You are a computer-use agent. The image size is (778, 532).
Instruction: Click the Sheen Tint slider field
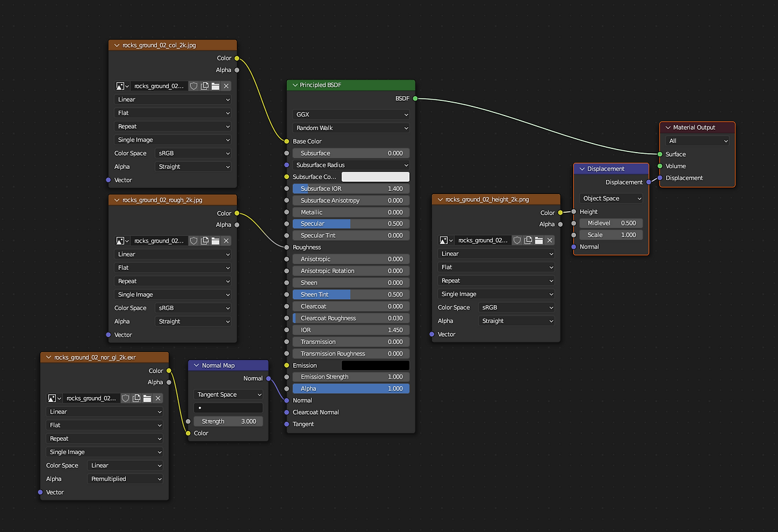[351, 294]
